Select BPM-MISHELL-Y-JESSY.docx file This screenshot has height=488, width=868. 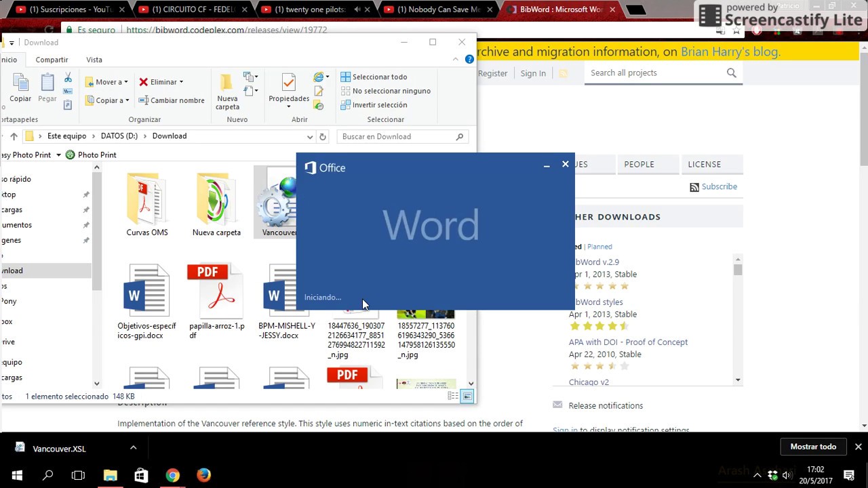(286, 302)
